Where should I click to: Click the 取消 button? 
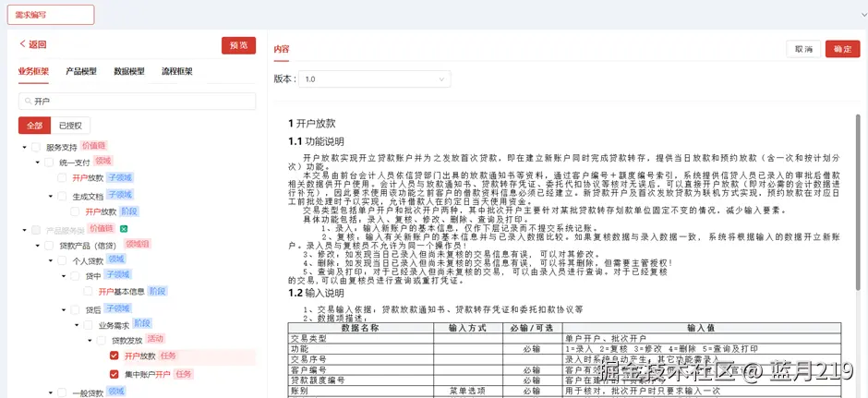coord(803,49)
